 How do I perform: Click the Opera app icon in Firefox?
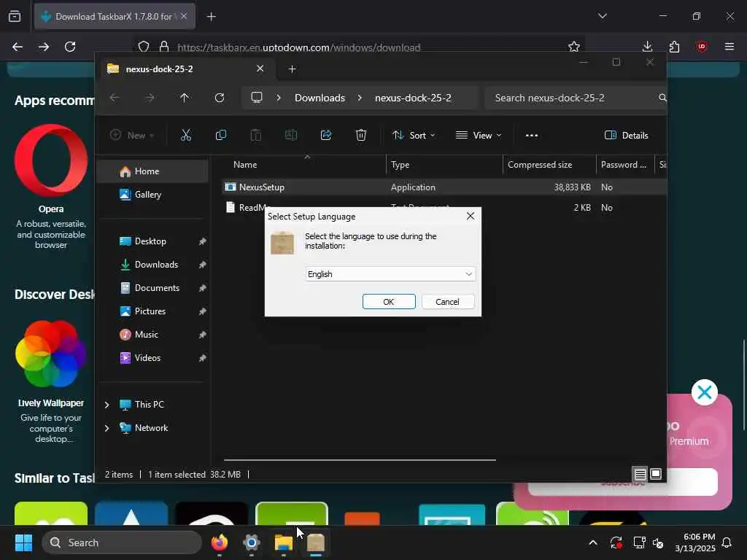(51, 160)
